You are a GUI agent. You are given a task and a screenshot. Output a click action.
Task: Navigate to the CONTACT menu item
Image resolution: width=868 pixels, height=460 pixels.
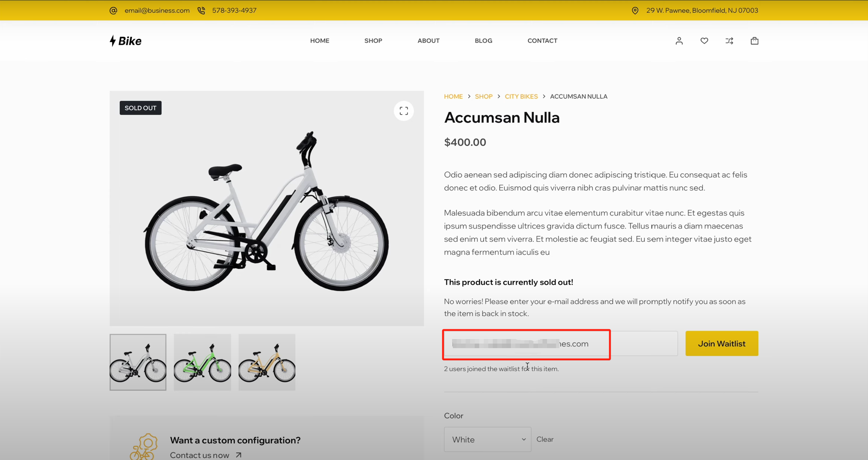pos(542,41)
